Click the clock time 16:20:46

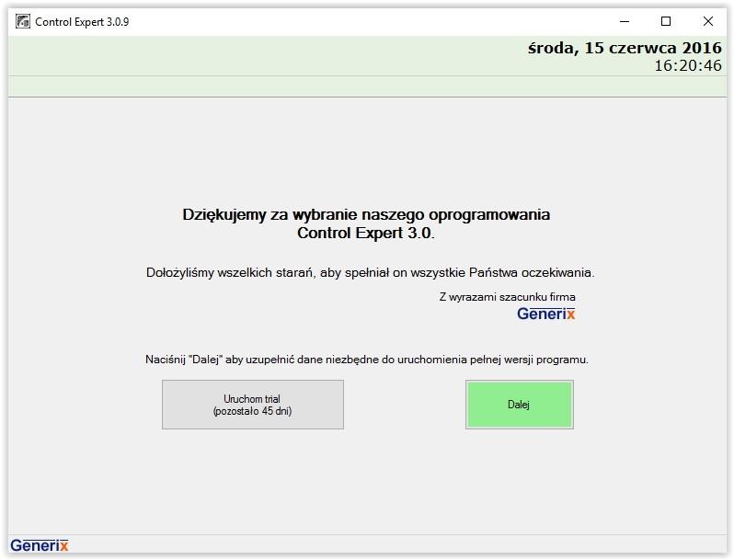pyautogui.click(x=688, y=65)
